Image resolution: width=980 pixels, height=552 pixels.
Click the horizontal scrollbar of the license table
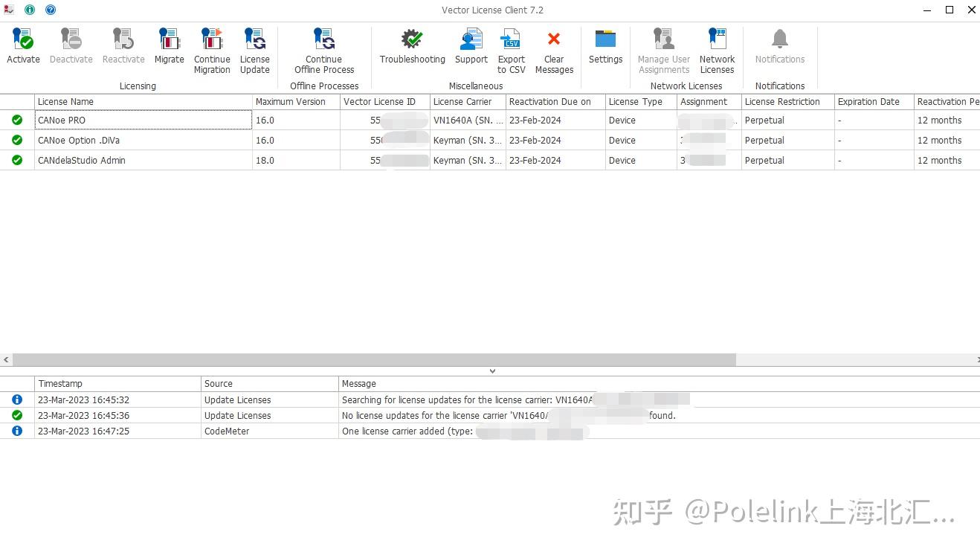(x=372, y=359)
